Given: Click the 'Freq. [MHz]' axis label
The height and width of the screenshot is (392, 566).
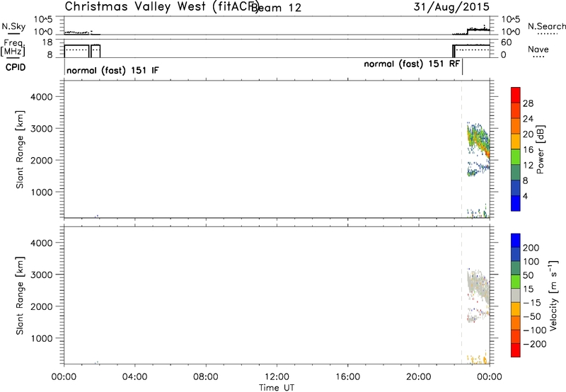Looking at the screenshot, I should tap(13, 47).
